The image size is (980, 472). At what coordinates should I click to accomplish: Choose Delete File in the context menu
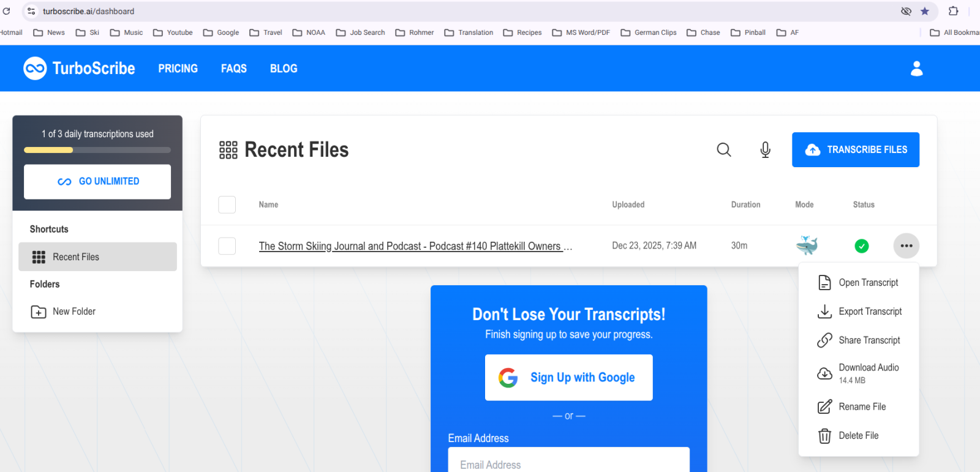tap(858, 436)
